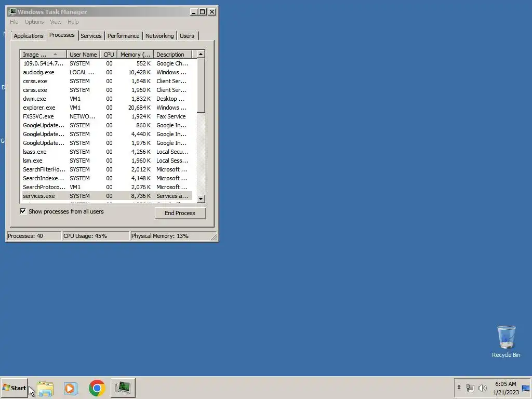Image resolution: width=532 pixels, height=399 pixels.
Task: Open the clock showing 6:05 AM
Action: tap(506, 388)
